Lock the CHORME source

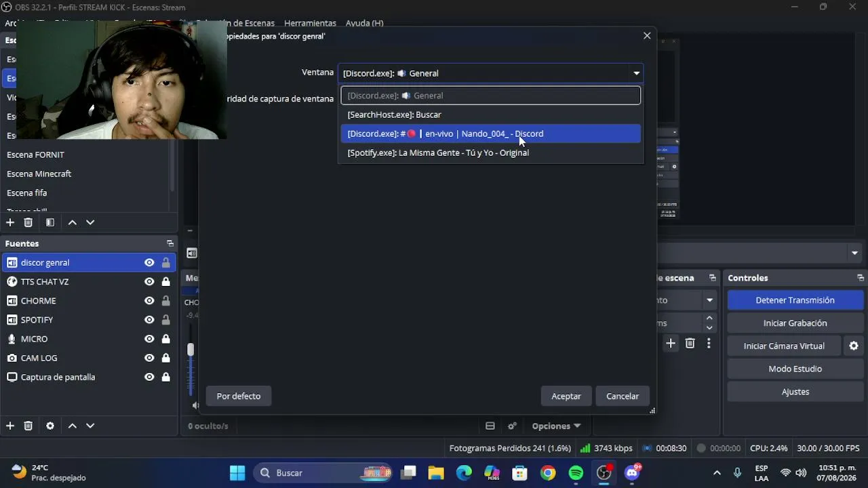[165, 301]
